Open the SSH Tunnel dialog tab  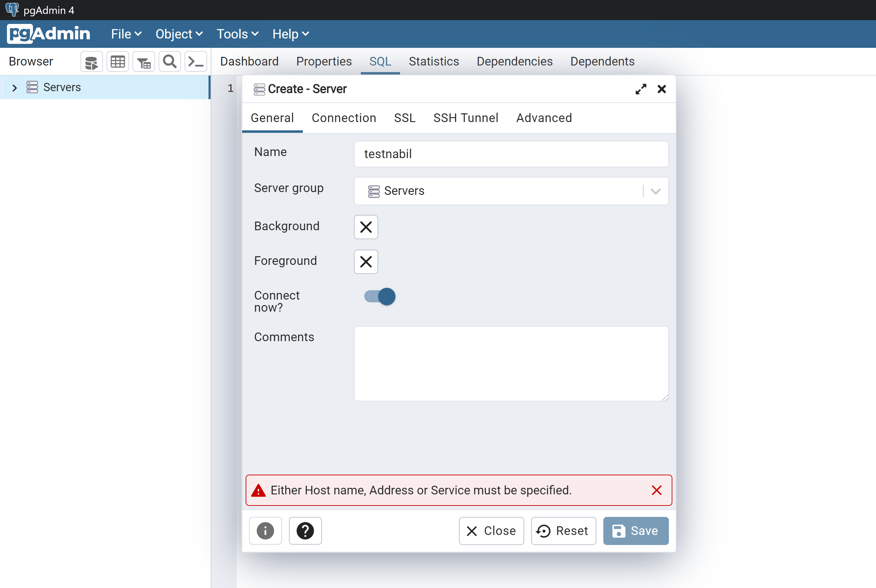click(x=466, y=118)
